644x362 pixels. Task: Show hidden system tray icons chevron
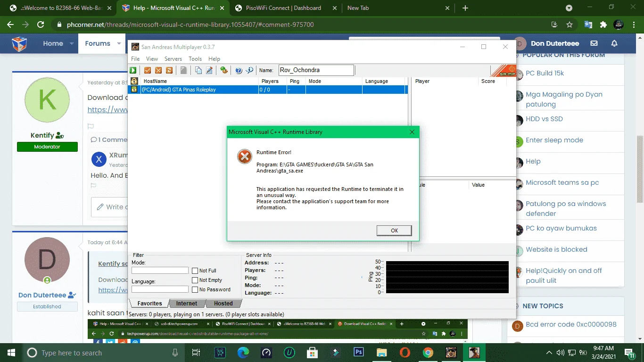(549, 353)
